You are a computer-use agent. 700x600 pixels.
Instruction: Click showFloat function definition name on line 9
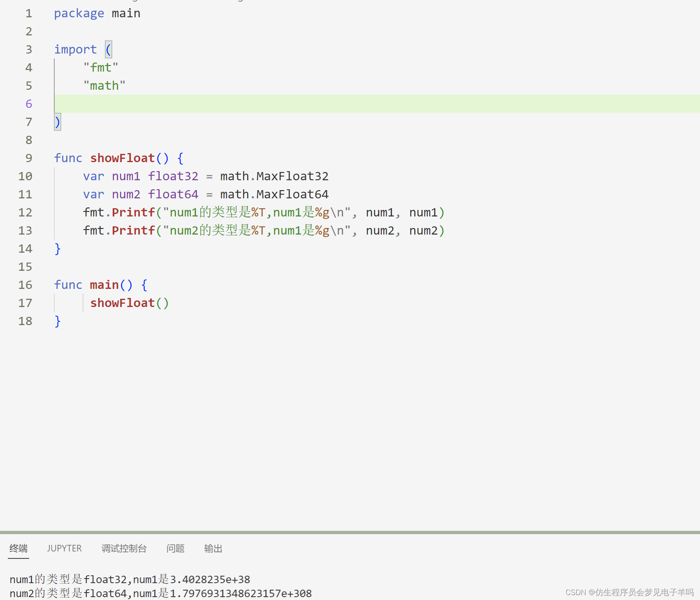click(x=123, y=158)
